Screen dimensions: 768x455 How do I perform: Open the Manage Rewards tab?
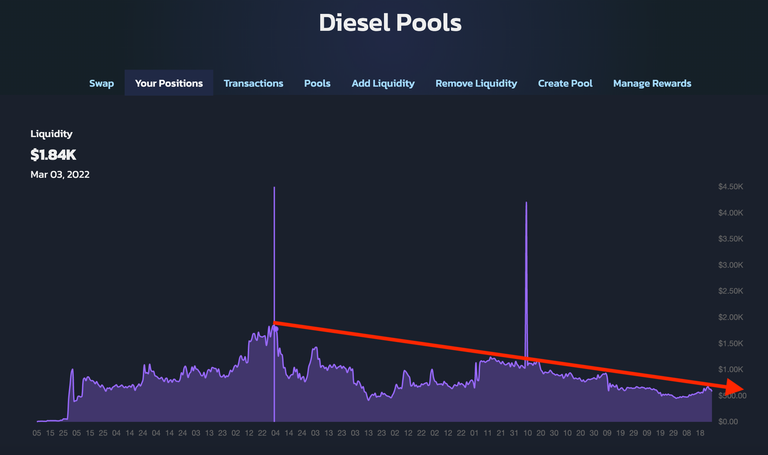pos(652,83)
